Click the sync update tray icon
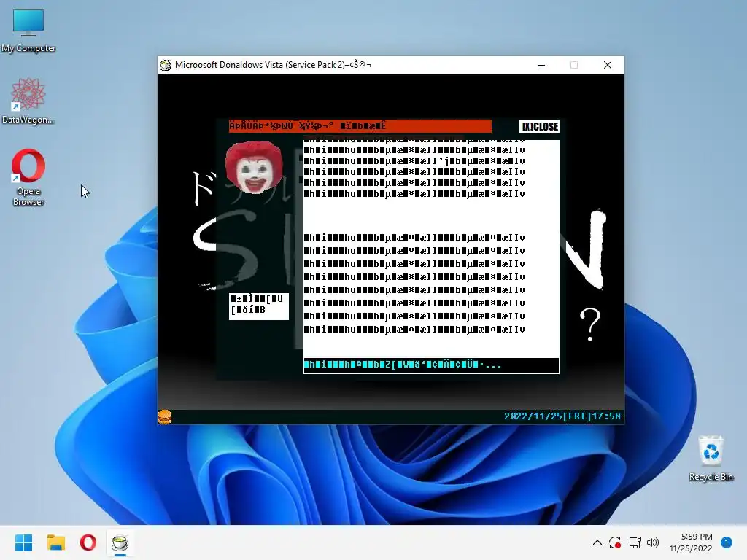 click(x=615, y=542)
